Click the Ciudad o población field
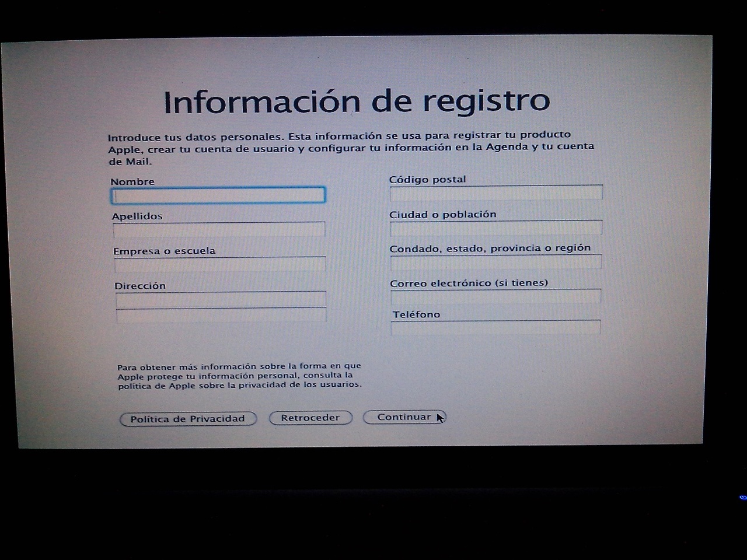 [495, 227]
